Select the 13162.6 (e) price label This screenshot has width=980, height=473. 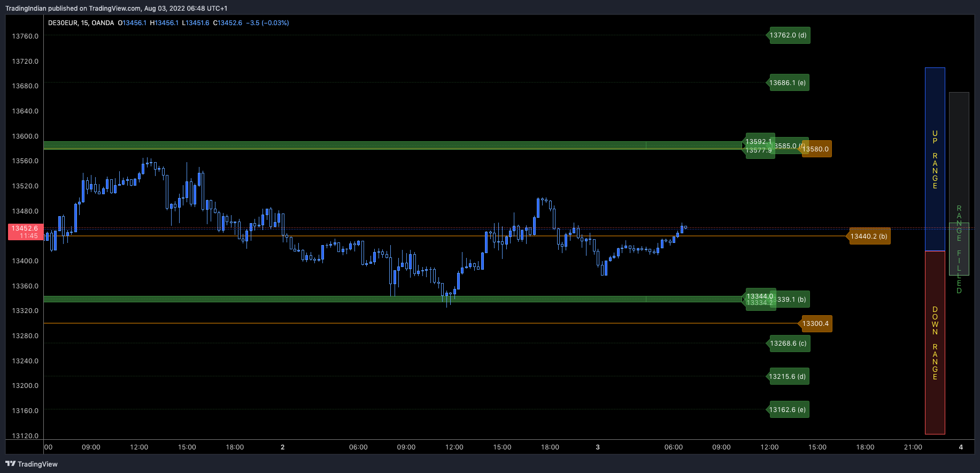pyautogui.click(x=788, y=410)
